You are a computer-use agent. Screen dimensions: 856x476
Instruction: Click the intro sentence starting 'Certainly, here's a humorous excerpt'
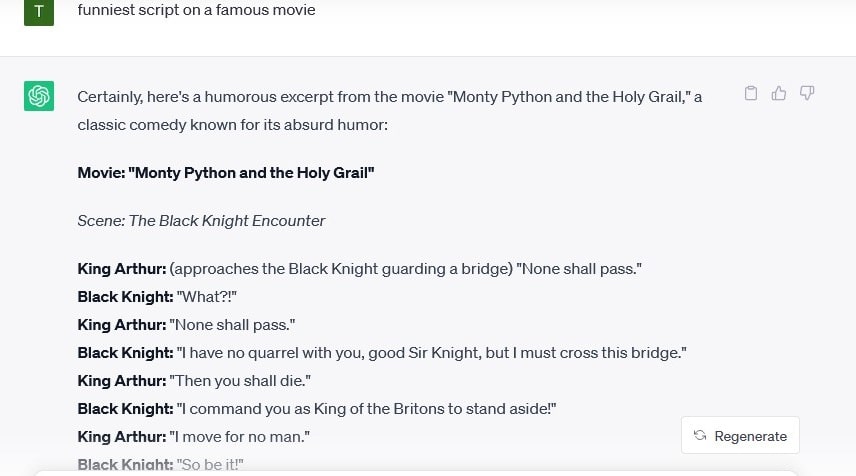point(390,97)
